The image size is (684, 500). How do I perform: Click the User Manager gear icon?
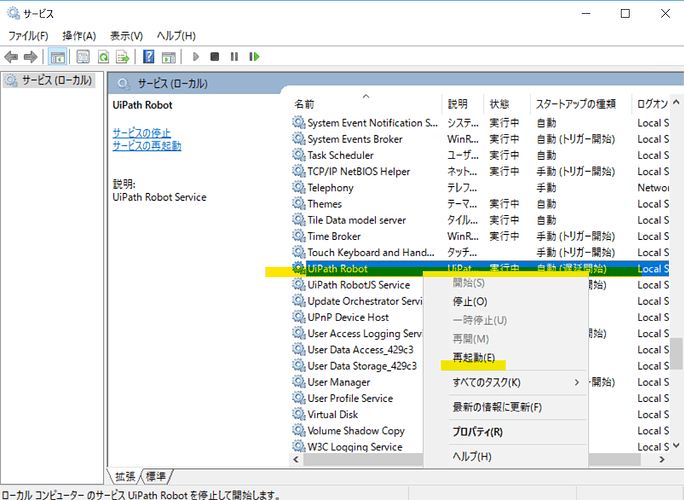298,382
